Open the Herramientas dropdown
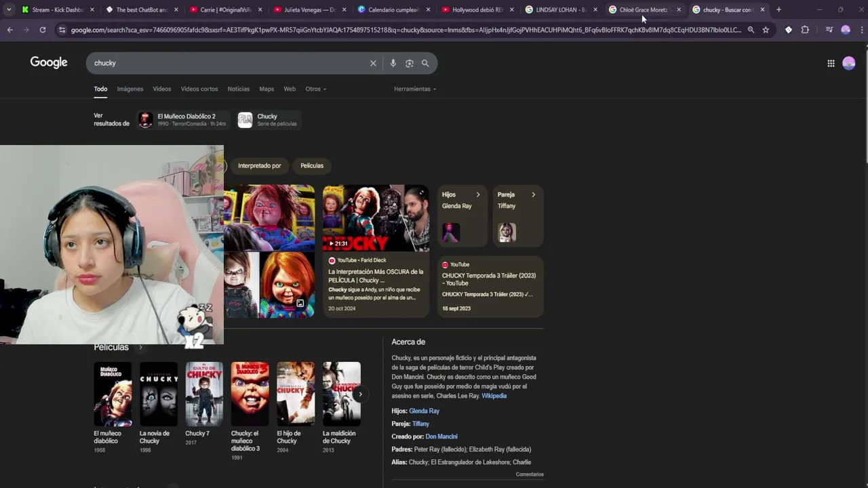Viewport: 868px width, 488px height. (415, 89)
